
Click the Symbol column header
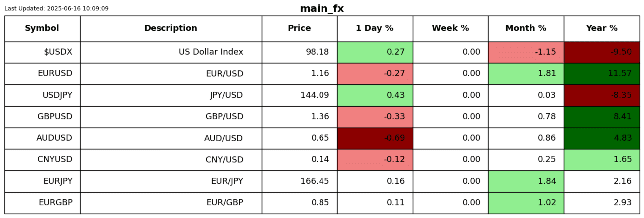(42, 28)
